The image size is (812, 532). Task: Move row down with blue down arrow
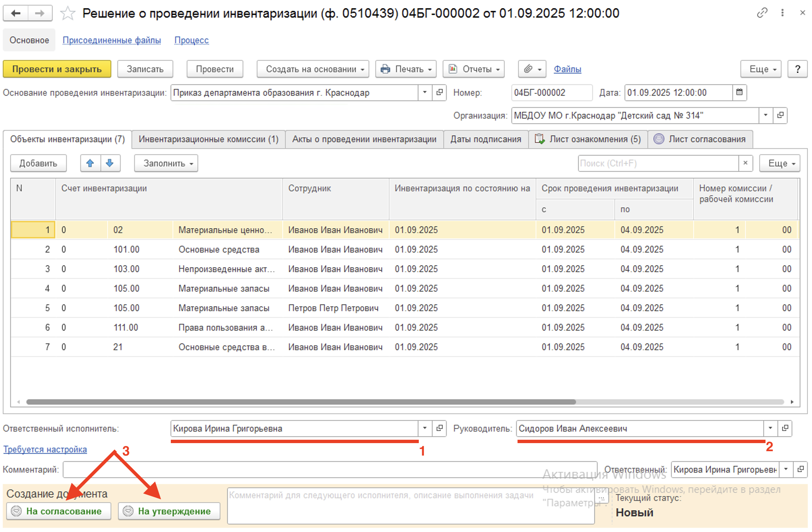coord(110,163)
